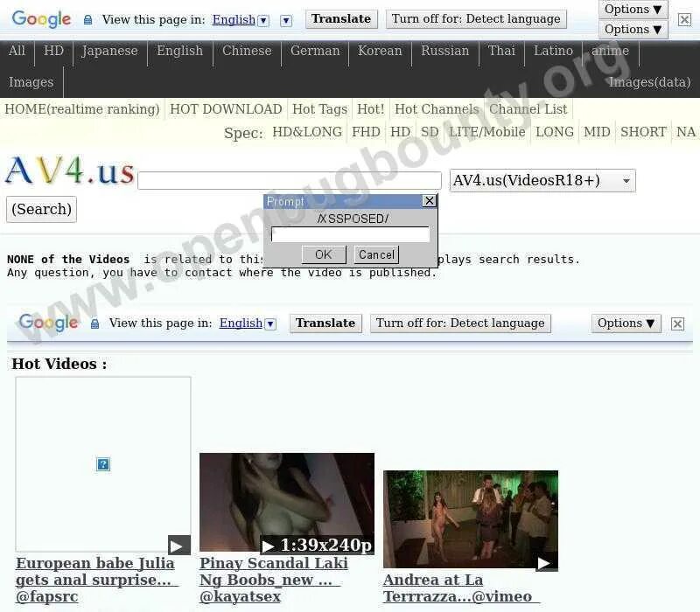
Task: Click English language link in top bar
Action: point(234,19)
